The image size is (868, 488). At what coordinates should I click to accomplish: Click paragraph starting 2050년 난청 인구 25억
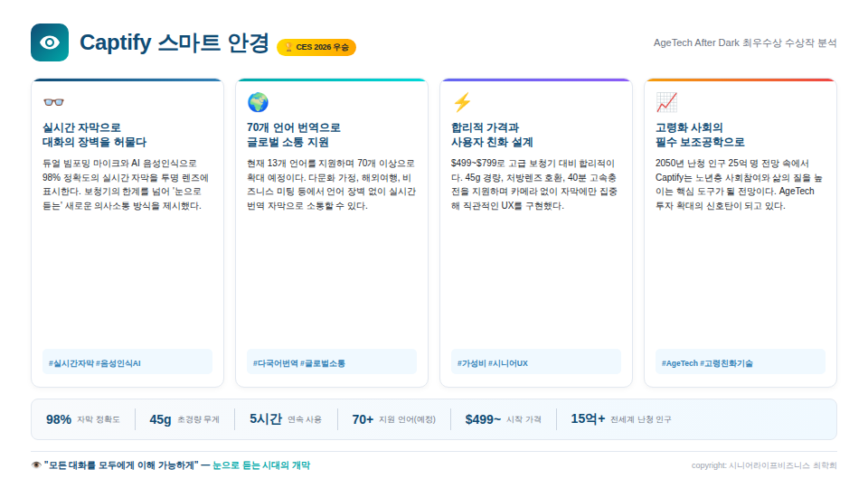coord(739,184)
